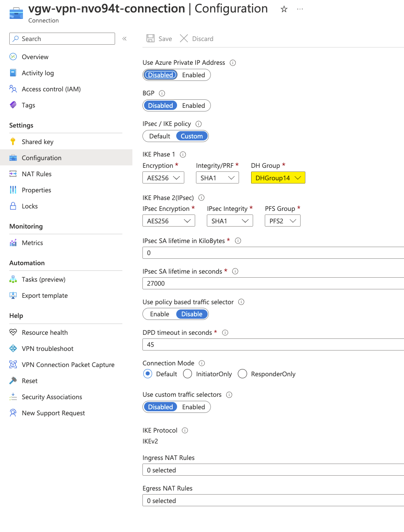Open IPsec Encryption dropdown
The height and width of the screenshot is (532, 404).
169,221
